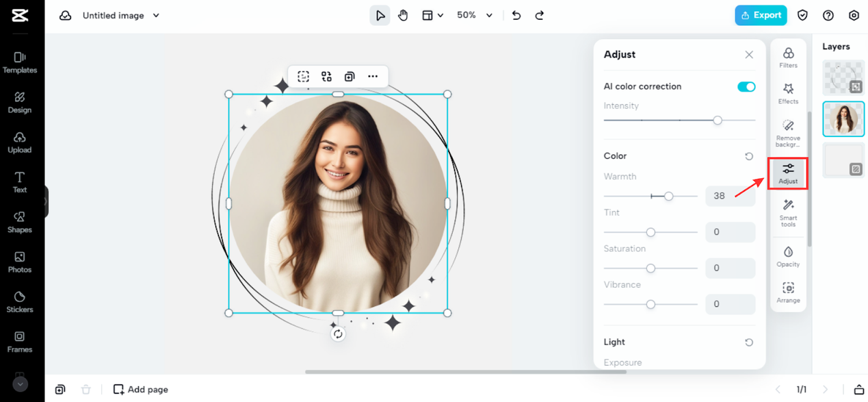The height and width of the screenshot is (402, 868).
Task: Toggle AI color correction switch
Action: [746, 87]
